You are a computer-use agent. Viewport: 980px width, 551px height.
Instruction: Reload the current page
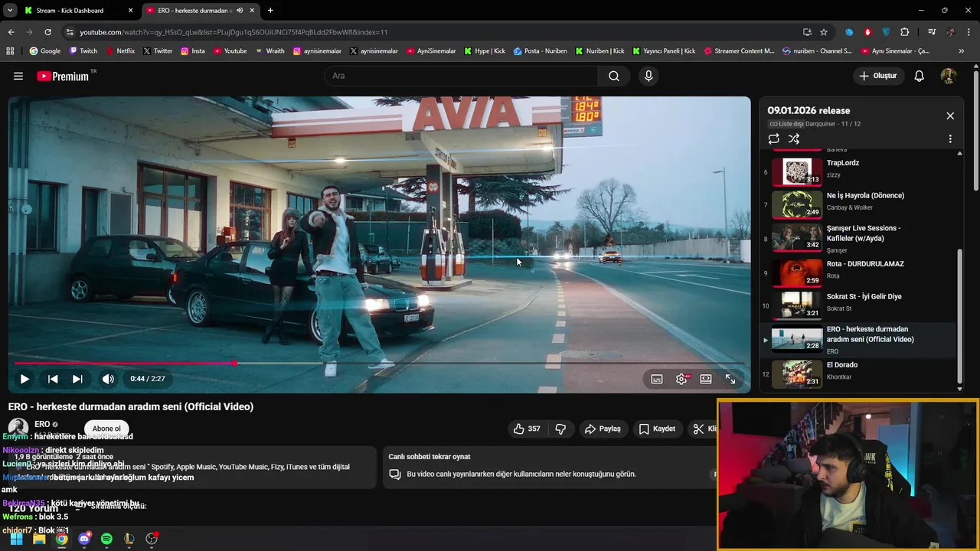click(x=47, y=32)
